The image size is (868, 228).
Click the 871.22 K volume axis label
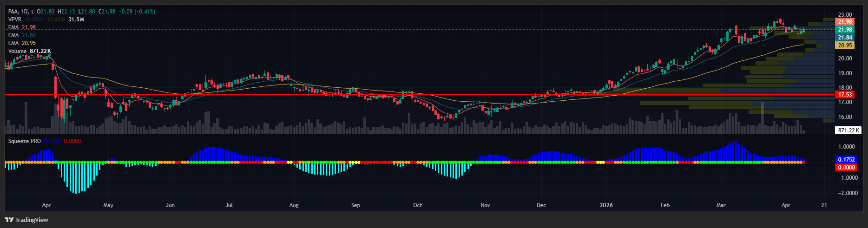pos(848,130)
